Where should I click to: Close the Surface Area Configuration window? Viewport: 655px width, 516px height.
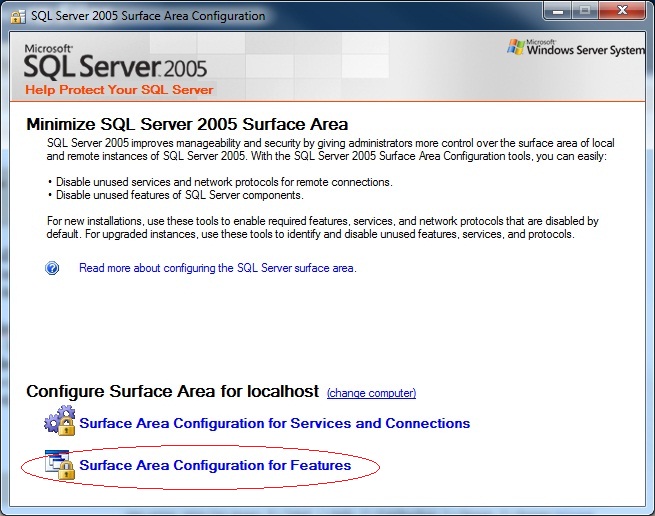[x=622, y=11]
